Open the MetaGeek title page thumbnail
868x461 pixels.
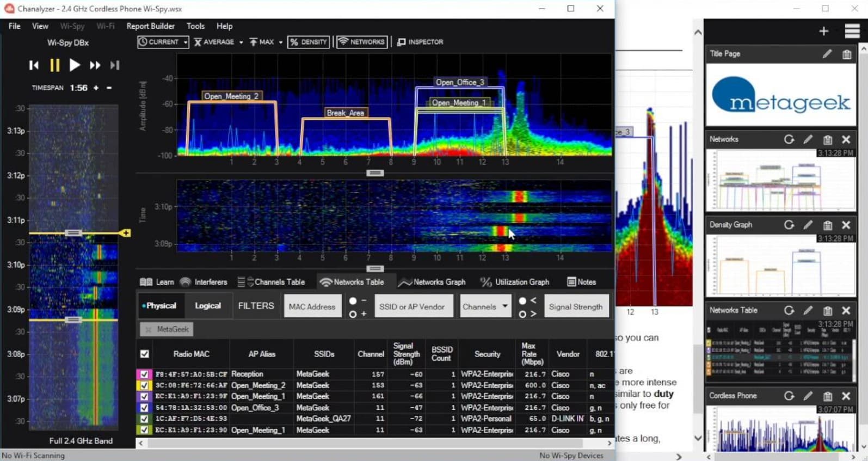click(x=781, y=95)
